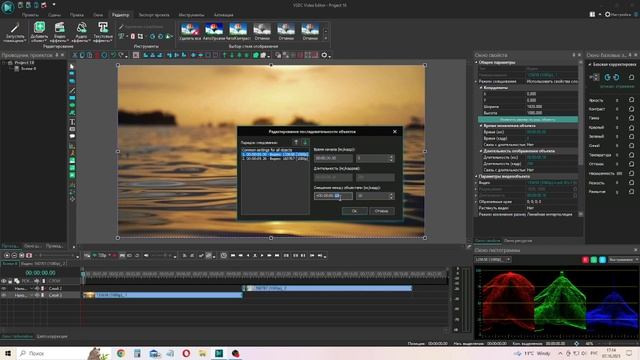
Task: Click the VSDC application logo button
Action: coord(8,7)
